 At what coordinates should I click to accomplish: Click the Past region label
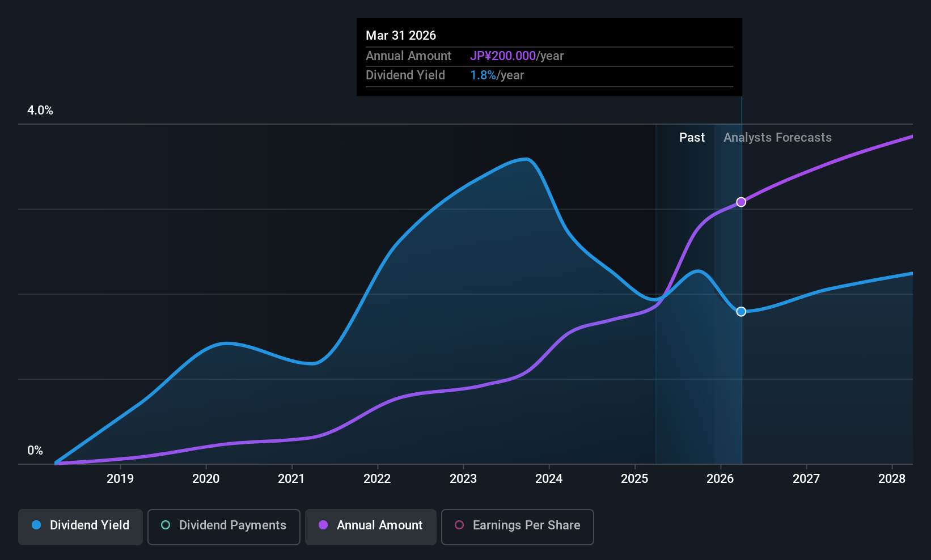tap(692, 138)
